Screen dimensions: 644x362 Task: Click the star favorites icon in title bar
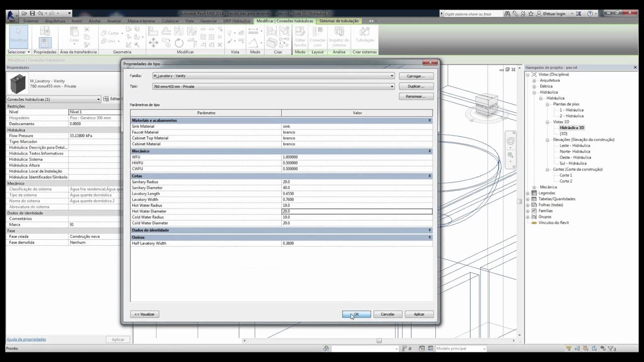click(531, 14)
